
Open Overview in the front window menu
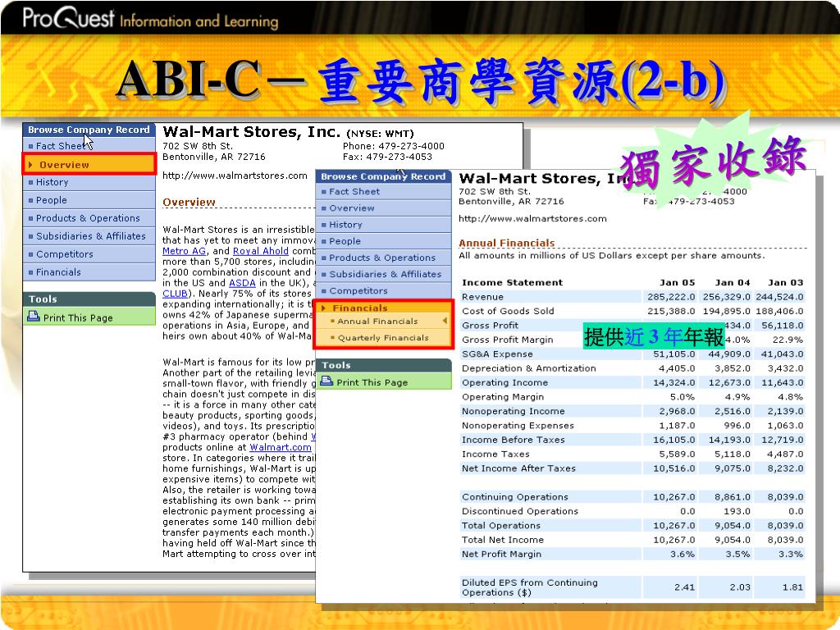351,208
